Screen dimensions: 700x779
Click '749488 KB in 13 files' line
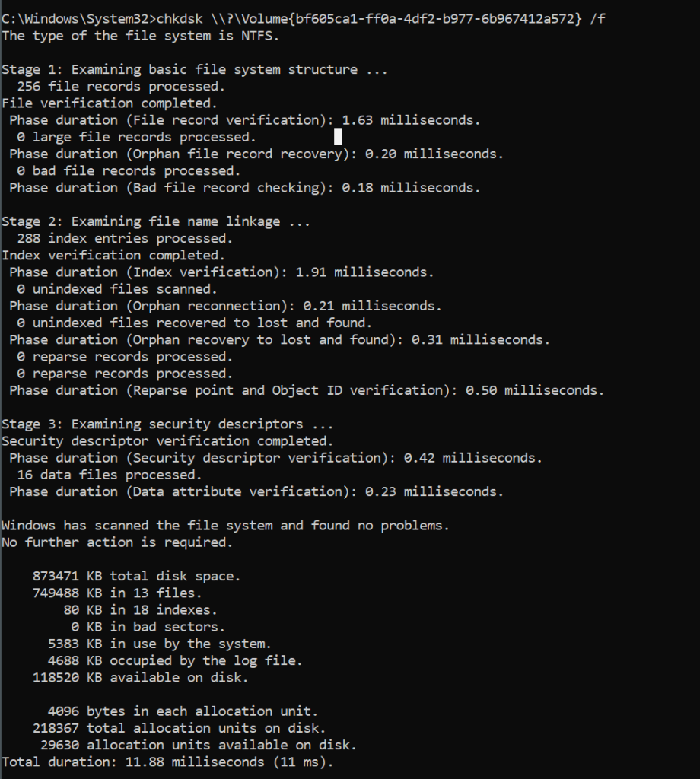click(117, 593)
